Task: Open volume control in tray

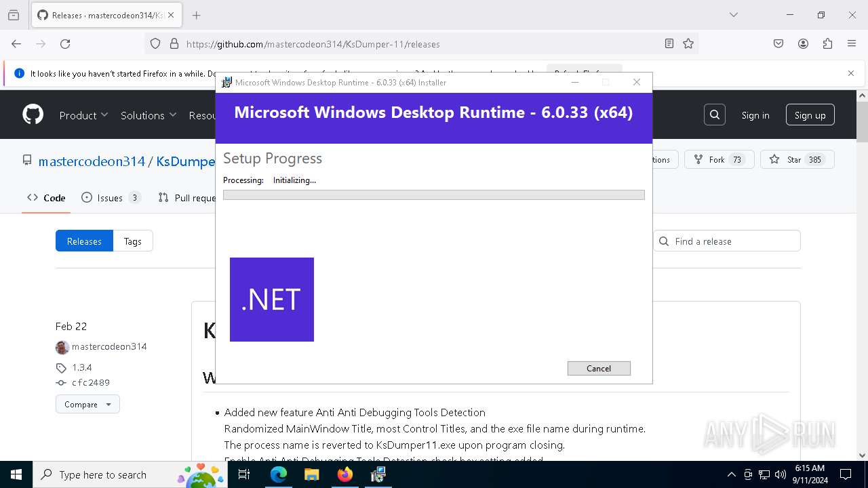Action: pyautogui.click(x=781, y=474)
